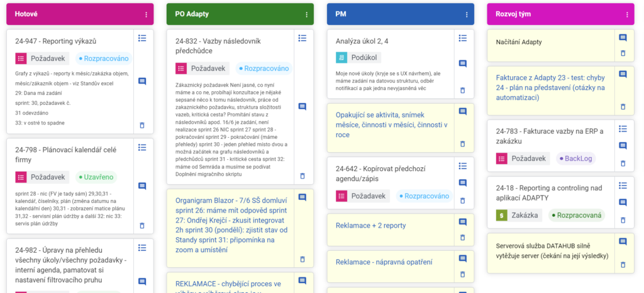Delete the Serverová služba DATAHUB note

(623, 265)
